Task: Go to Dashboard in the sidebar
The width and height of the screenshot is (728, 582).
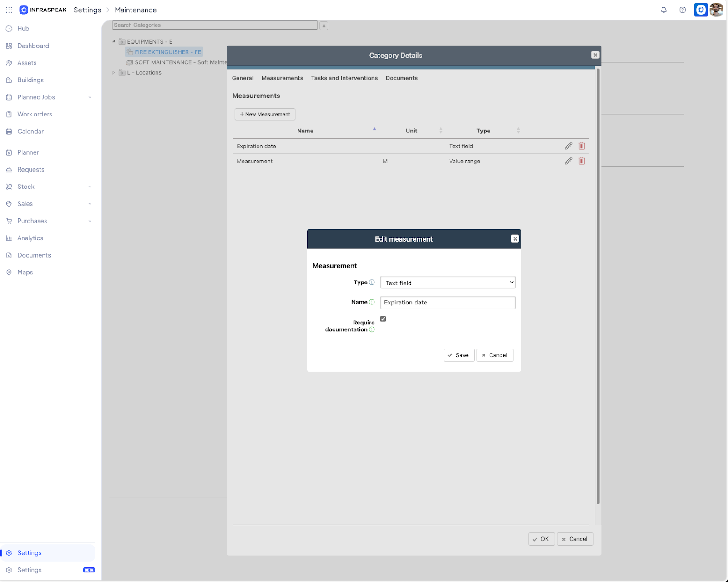Action: pyautogui.click(x=33, y=46)
